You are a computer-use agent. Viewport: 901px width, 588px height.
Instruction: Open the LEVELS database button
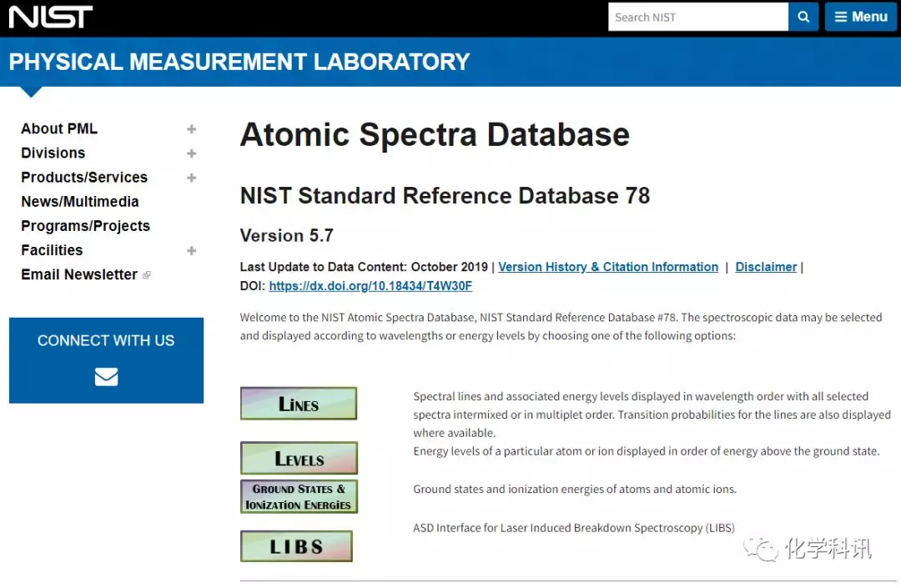pyautogui.click(x=299, y=459)
